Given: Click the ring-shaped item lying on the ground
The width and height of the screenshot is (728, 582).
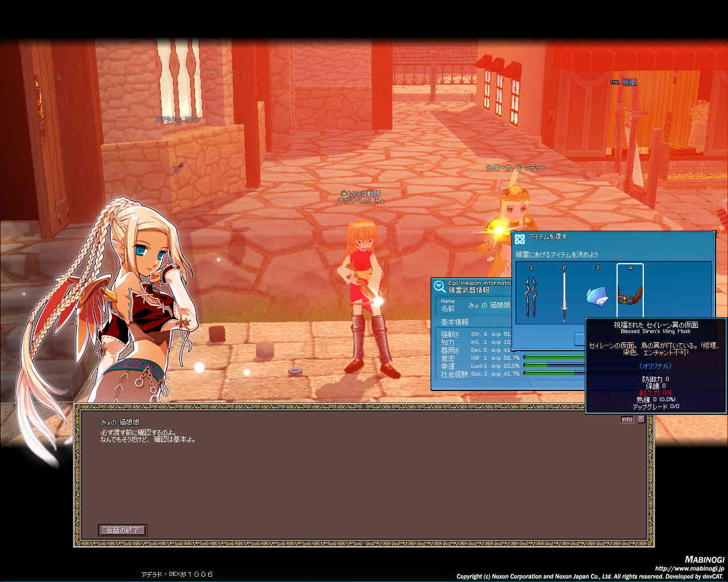Looking at the screenshot, I should pyautogui.click(x=295, y=371).
